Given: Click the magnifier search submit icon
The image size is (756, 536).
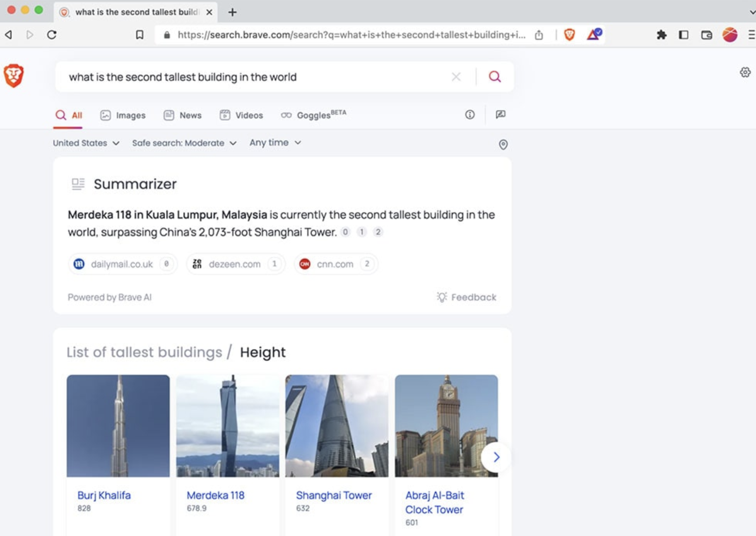Looking at the screenshot, I should click(494, 77).
